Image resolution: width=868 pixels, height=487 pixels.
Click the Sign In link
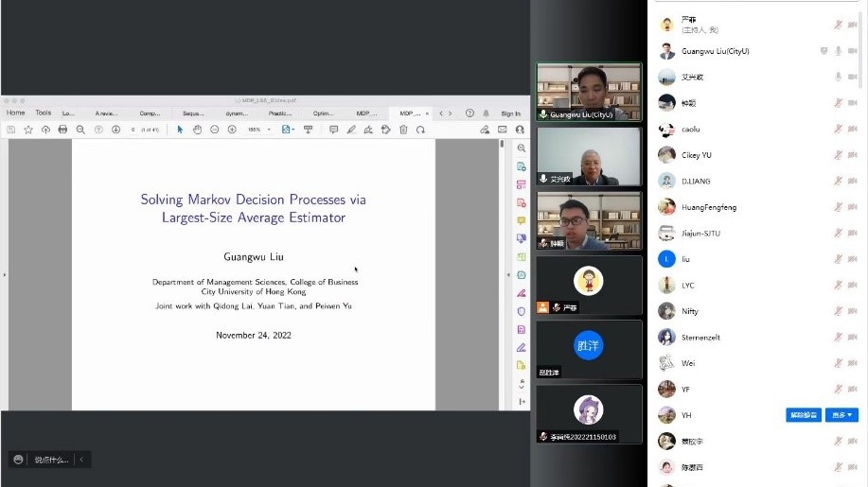[510, 113]
